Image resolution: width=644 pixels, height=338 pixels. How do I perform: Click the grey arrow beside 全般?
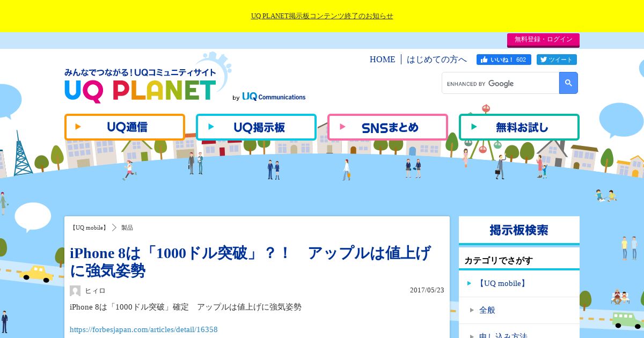click(x=472, y=310)
